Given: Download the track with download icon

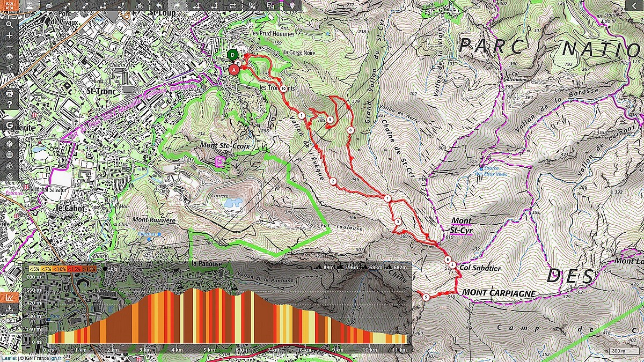Looking at the screenshot, I should coord(10,308).
